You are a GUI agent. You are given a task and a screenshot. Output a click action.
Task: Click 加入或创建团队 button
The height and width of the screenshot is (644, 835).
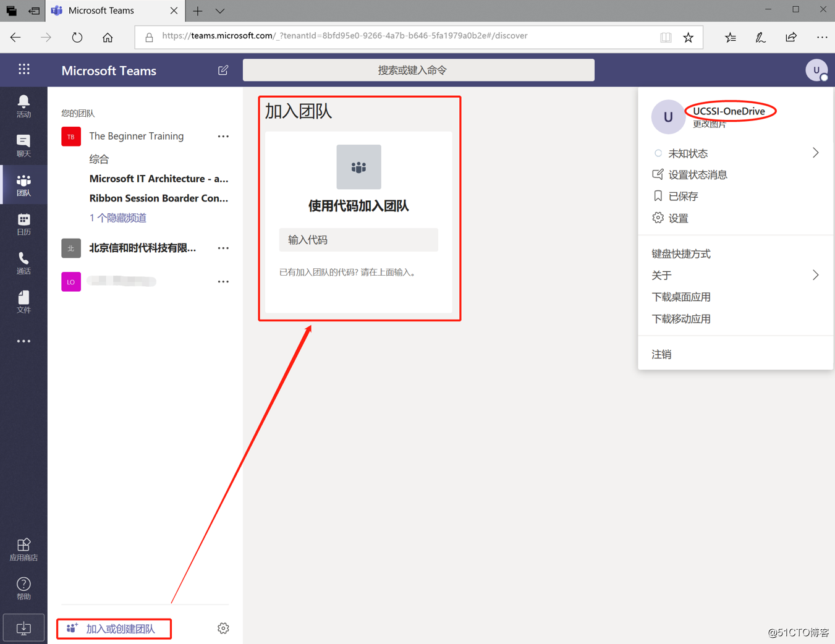114,629
